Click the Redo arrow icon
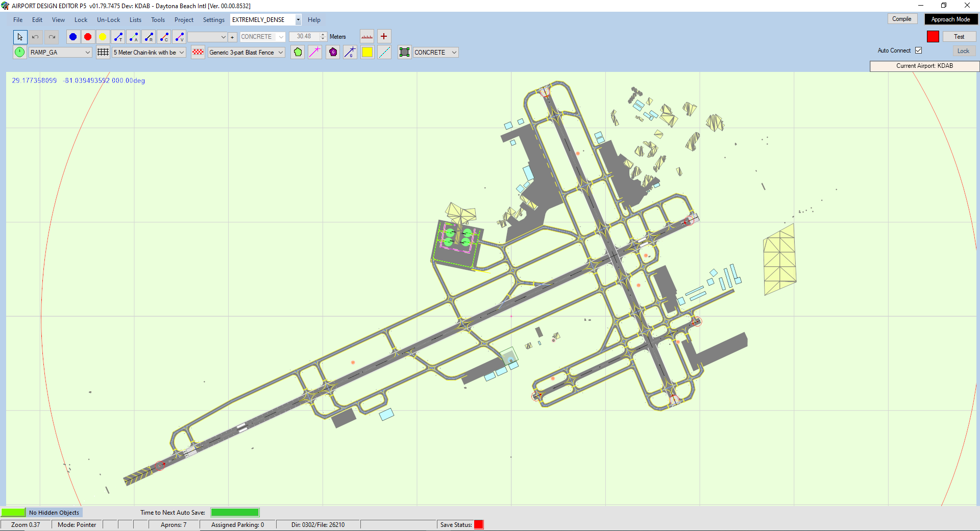Image resolution: width=980 pixels, height=531 pixels. tap(52, 37)
